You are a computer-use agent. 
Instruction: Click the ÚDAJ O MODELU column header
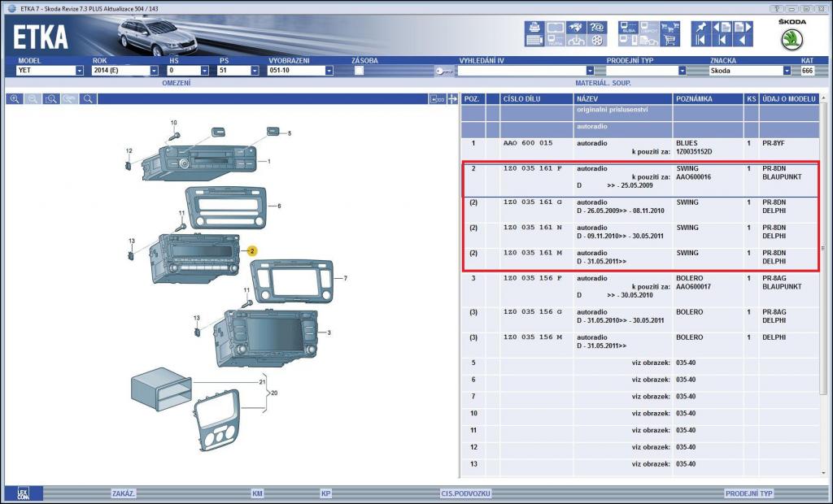pyautogui.click(x=789, y=99)
